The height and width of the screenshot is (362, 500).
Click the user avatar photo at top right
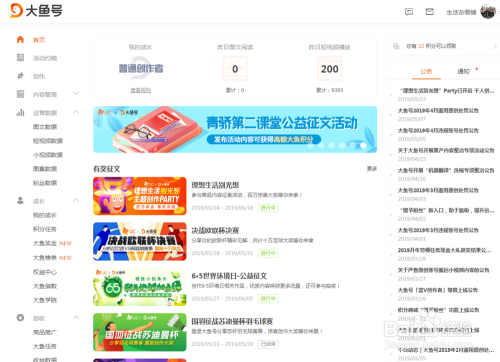(488, 12)
